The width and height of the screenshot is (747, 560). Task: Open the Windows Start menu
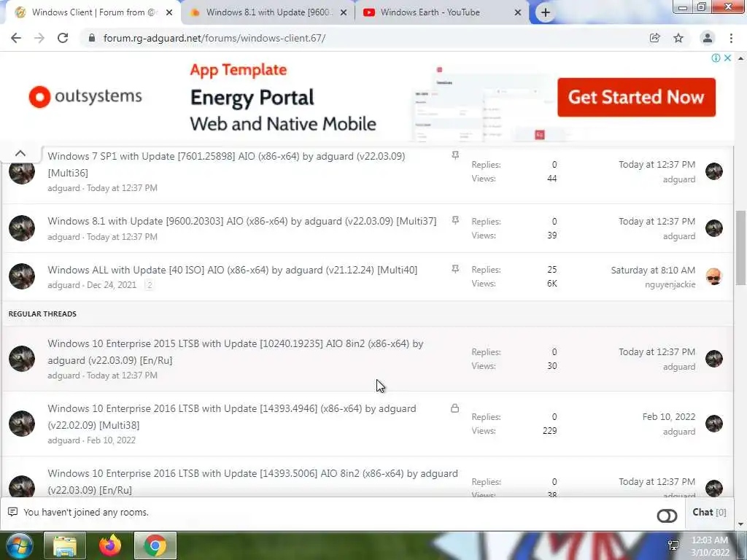(18, 545)
